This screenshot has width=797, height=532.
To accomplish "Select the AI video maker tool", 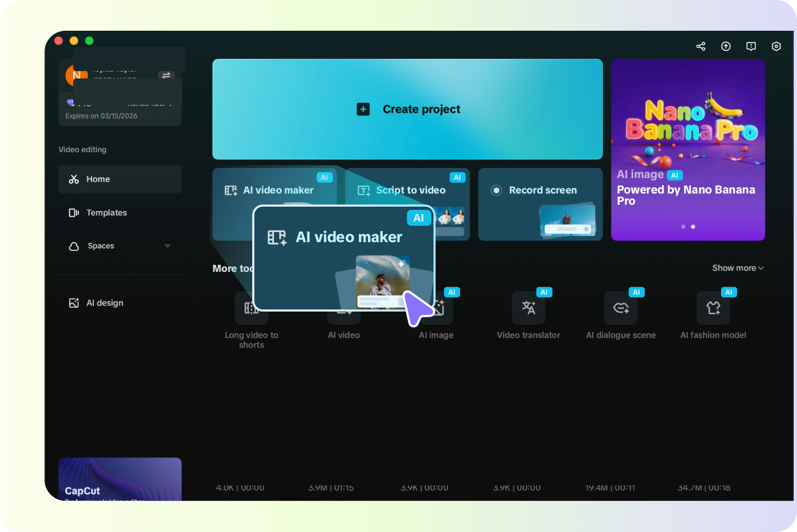I will click(278, 190).
